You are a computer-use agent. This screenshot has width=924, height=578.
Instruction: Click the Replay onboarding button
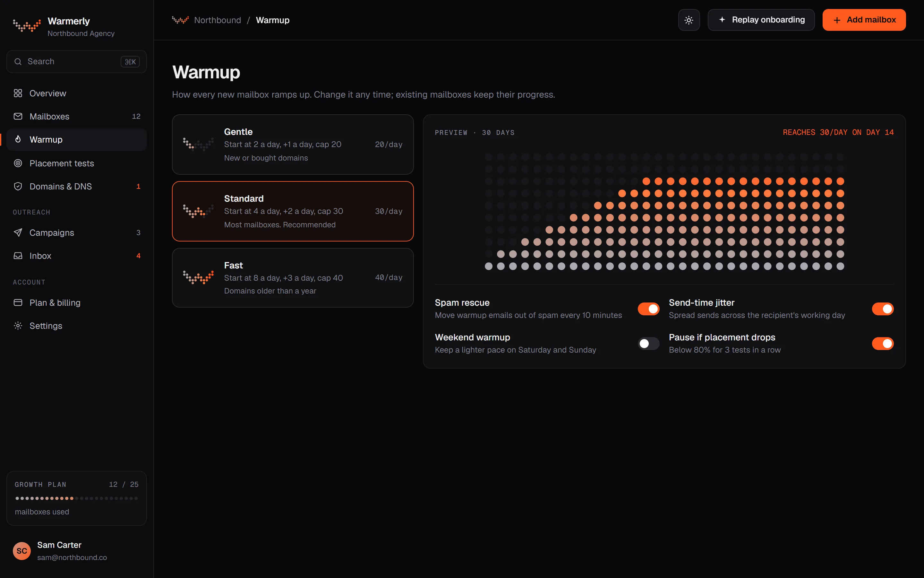[x=761, y=20]
